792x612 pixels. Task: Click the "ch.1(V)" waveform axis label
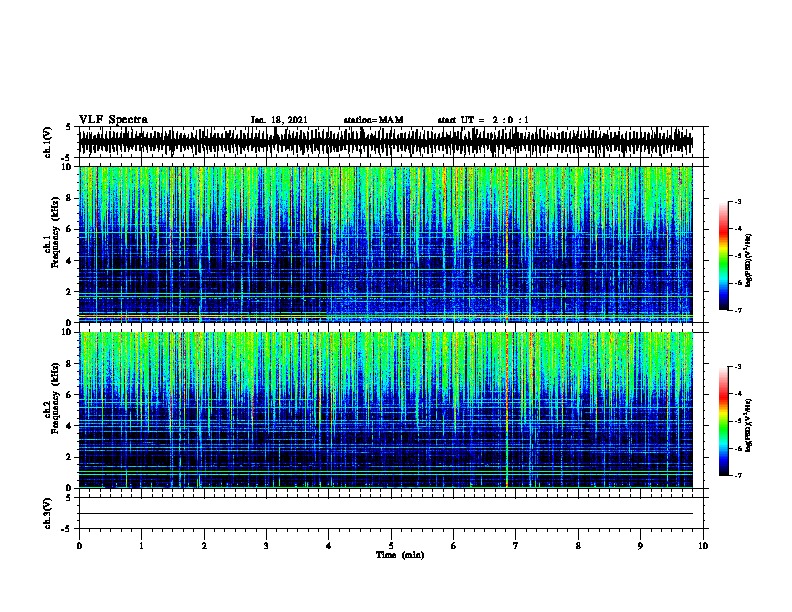(x=47, y=142)
